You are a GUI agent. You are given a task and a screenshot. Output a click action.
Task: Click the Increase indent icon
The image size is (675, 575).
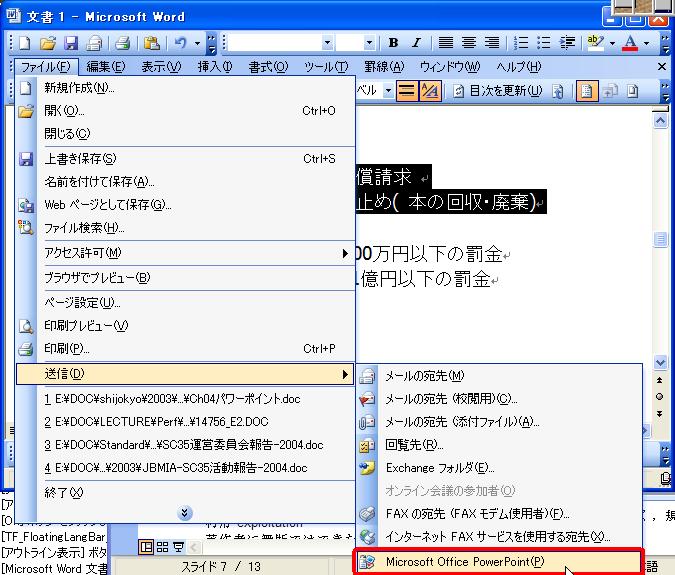567,43
